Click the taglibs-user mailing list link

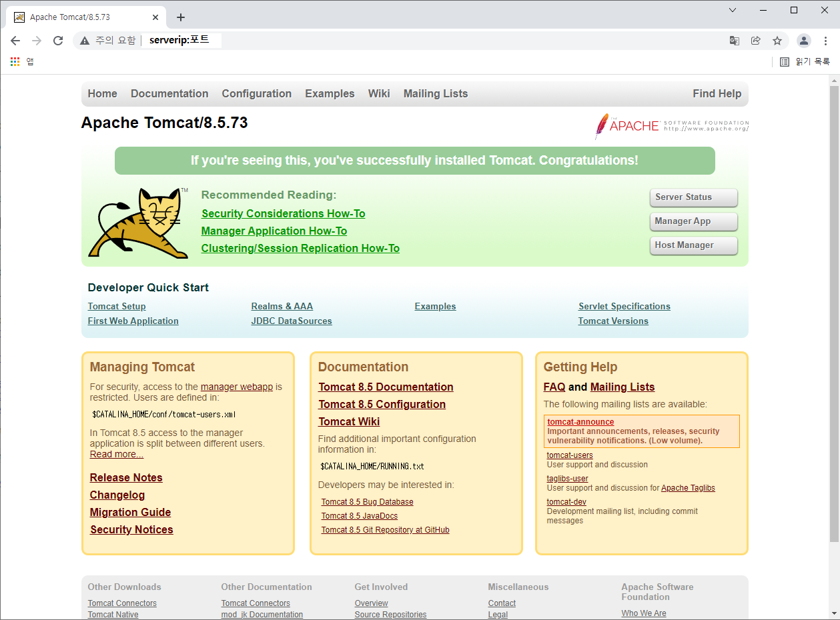[x=568, y=479]
